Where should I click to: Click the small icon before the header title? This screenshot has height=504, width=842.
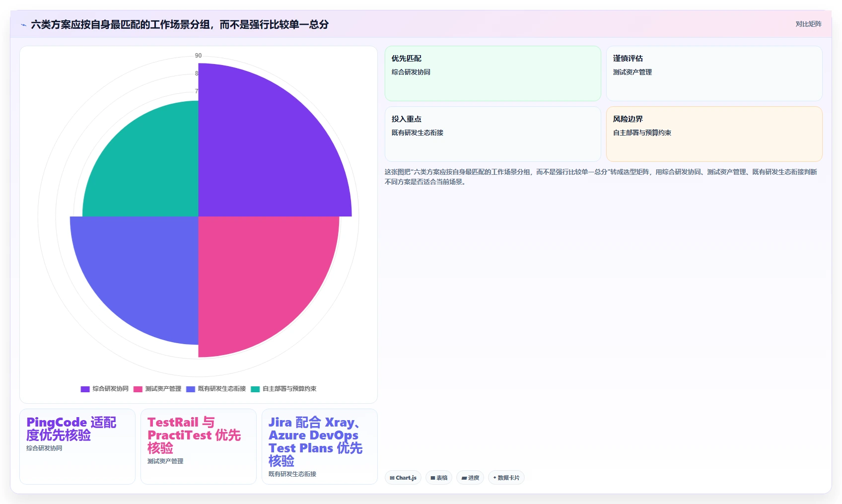tap(23, 25)
